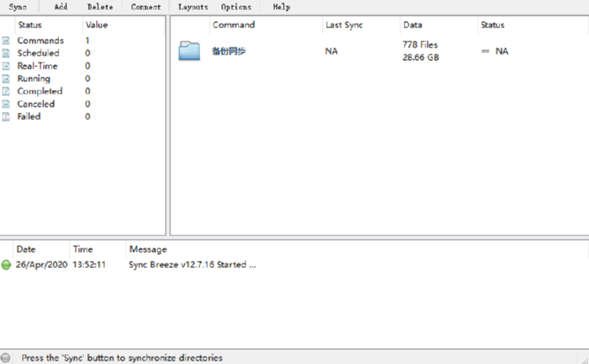Select the Commands row icon

6,41
